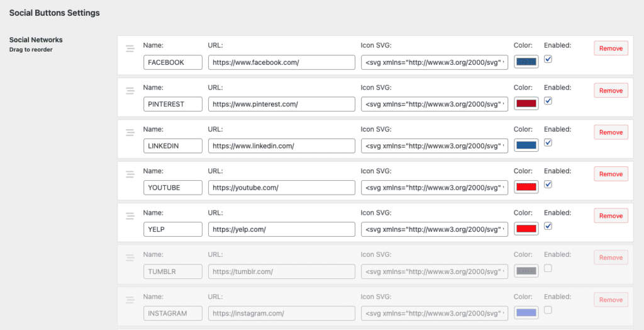Click the drag handle for the LINKEDIN row
Viewport: 644px width, 330px height.
coord(130,132)
